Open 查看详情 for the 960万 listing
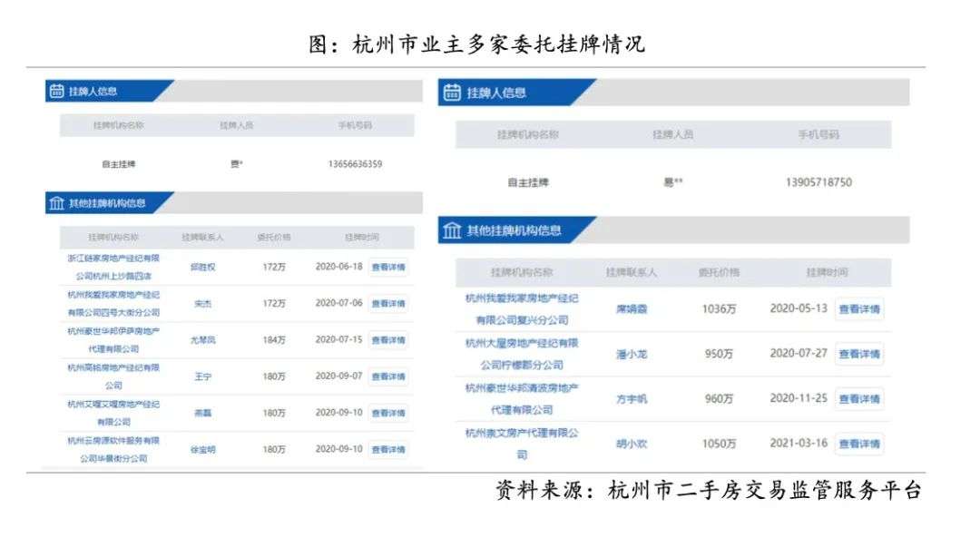980x547 pixels. coord(859,399)
